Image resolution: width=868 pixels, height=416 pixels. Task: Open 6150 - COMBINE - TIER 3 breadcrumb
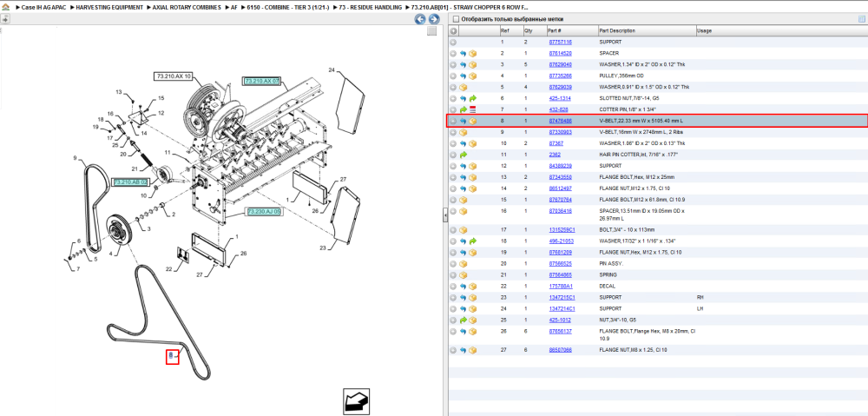click(288, 8)
